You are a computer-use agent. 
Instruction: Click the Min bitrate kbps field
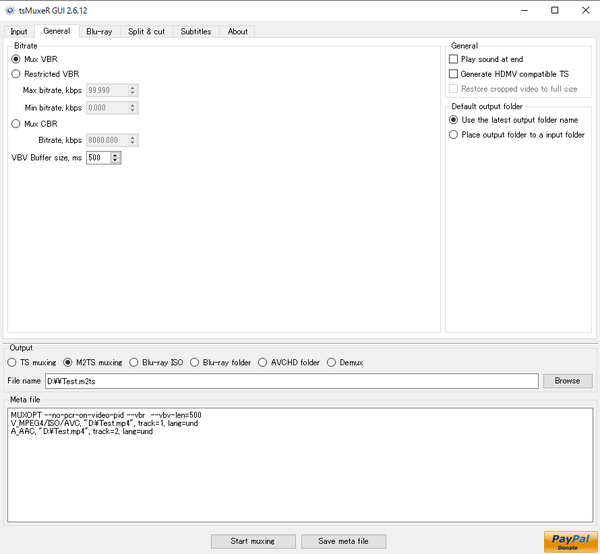pos(112,108)
